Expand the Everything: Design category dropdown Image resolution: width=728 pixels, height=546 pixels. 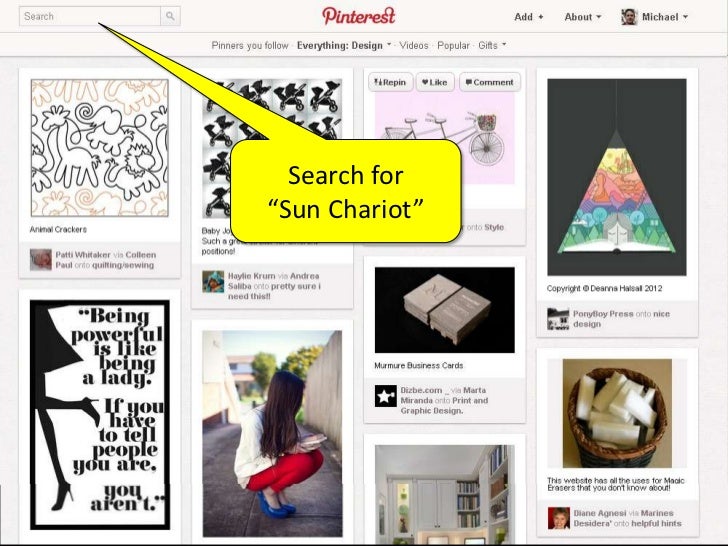[x=344, y=46]
